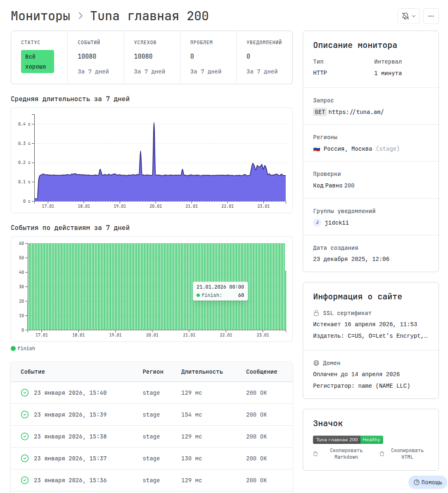Viewport: 448px width, 493px height.
Task: Click Скопировать Markdown copy icon
Action: pos(316,454)
